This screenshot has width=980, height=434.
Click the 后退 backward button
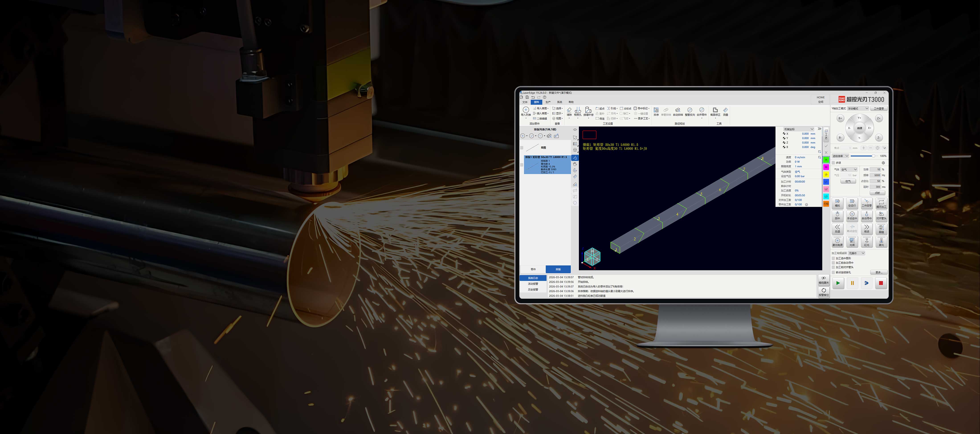[x=837, y=229]
